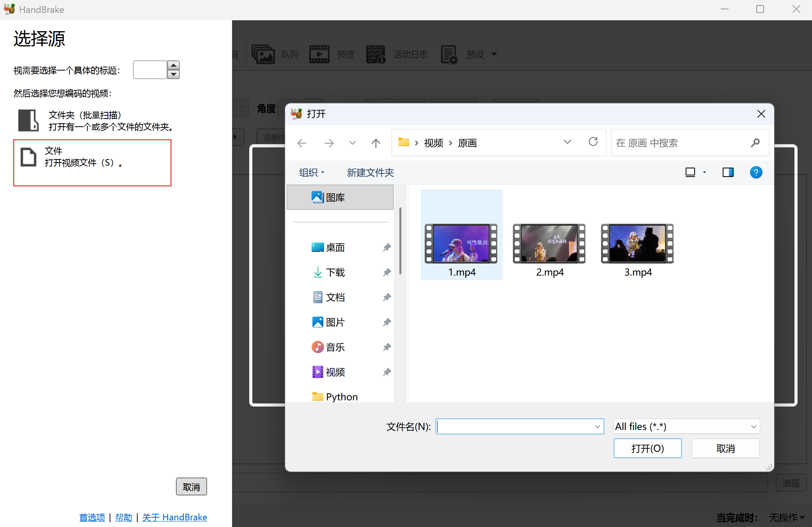Increase the title number stepper
812x527 pixels.
(173, 65)
